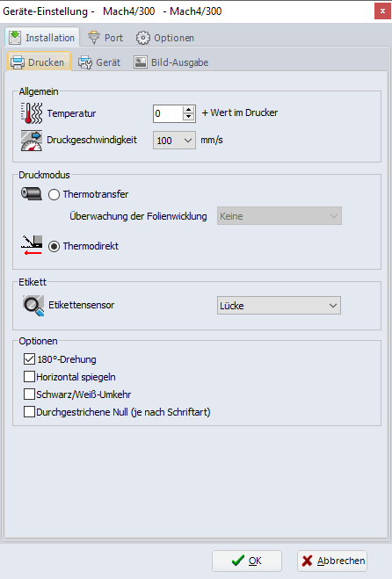This screenshot has width=392, height=579.
Task: Click the magnifier Etikettensensor icon
Action: tap(33, 306)
